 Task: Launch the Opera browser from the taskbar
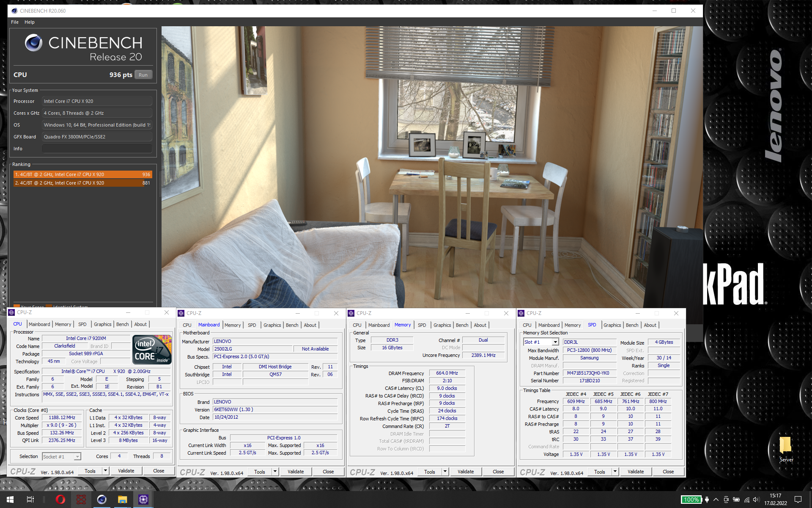point(60,500)
